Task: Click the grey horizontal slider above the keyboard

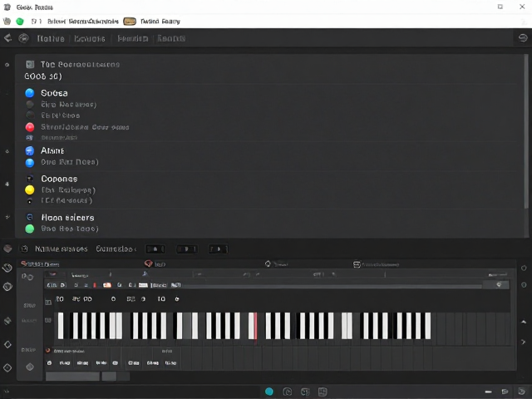Action: pyautogui.click(x=332, y=287)
